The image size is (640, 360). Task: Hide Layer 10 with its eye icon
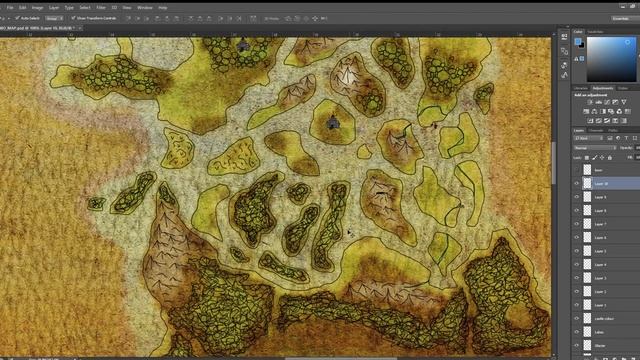(576, 184)
